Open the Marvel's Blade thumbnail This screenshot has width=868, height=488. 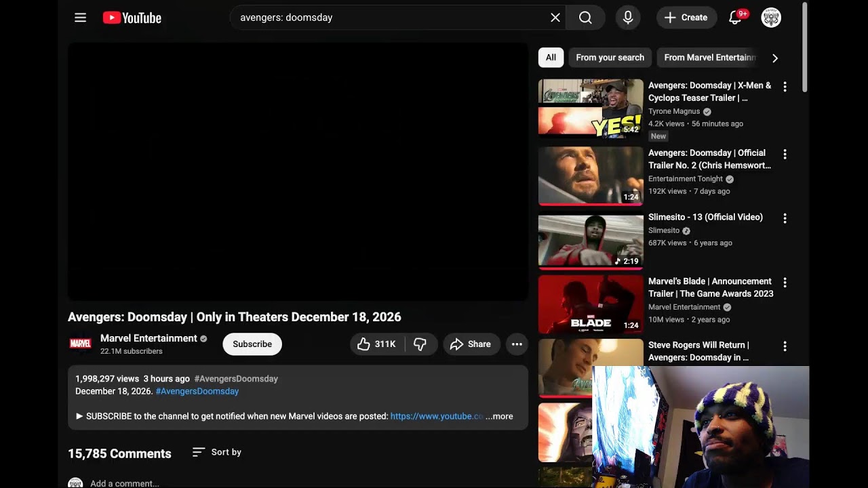(x=591, y=304)
